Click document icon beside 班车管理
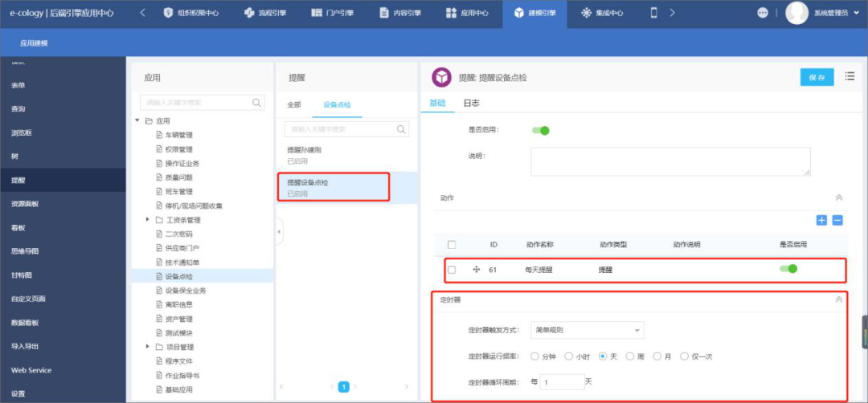Image resolution: width=868 pixels, height=403 pixels. point(159,191)
